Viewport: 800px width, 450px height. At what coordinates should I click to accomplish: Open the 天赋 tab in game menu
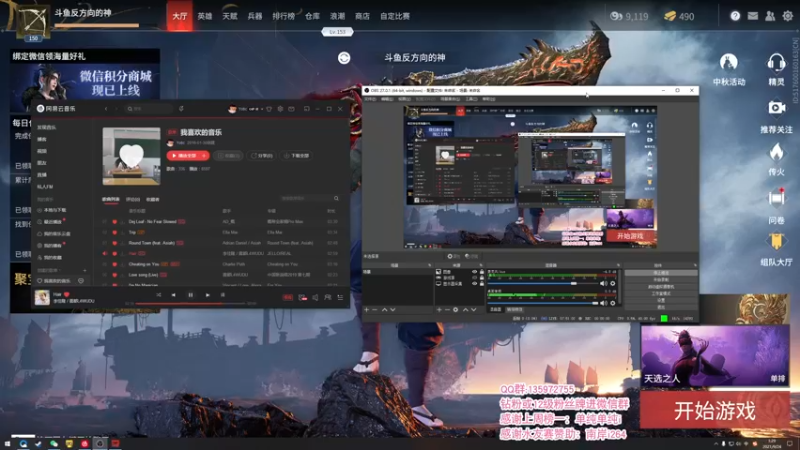230,16
